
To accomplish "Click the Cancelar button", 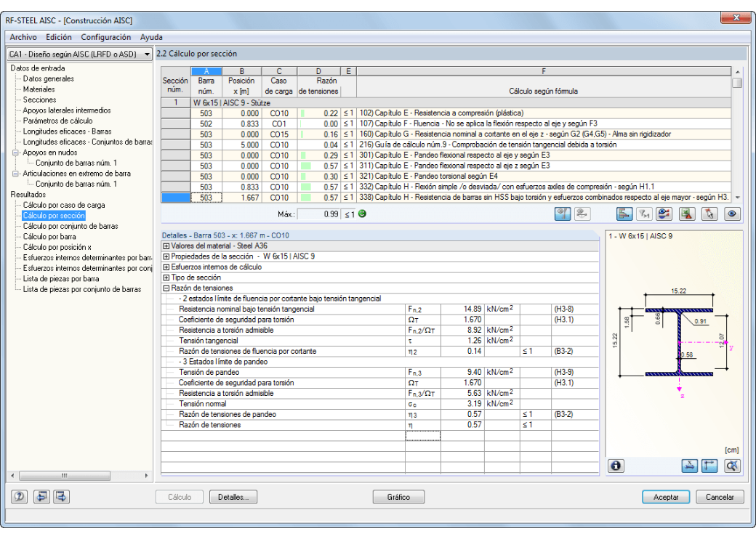I will pyautogui.click(x=720, y=497).
